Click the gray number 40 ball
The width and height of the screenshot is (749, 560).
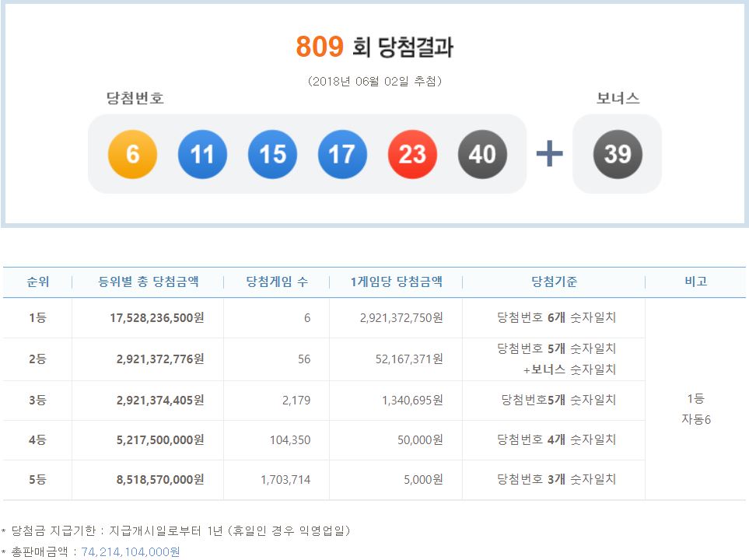point(482,154)
